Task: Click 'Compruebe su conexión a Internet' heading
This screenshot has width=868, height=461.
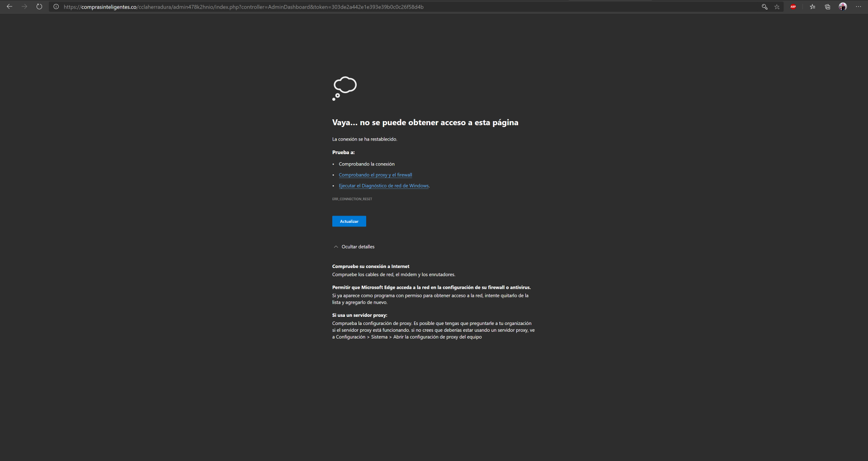Action: [x=371, y=266]
